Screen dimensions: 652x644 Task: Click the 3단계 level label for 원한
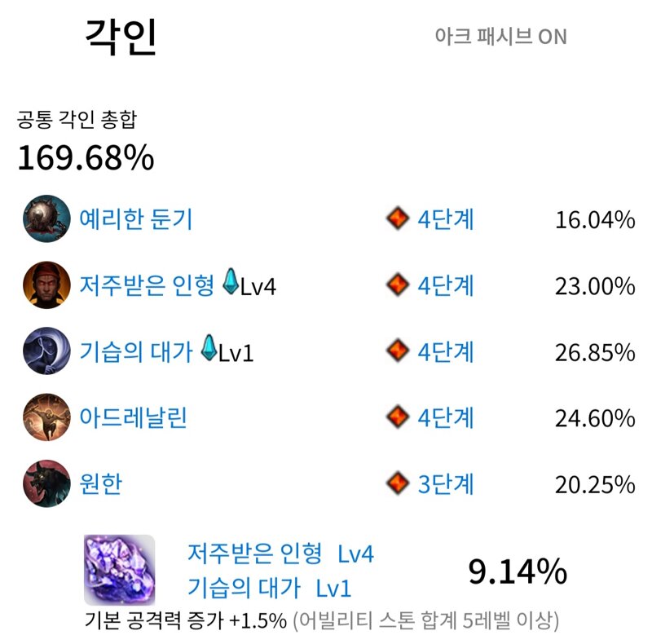pyautogui.click(x=446, y=484)
